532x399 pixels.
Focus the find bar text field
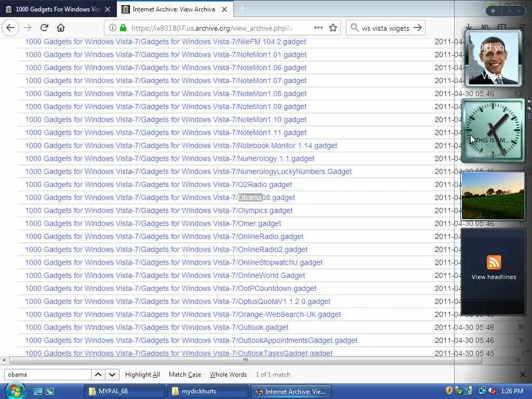click(x=47, y=375)
